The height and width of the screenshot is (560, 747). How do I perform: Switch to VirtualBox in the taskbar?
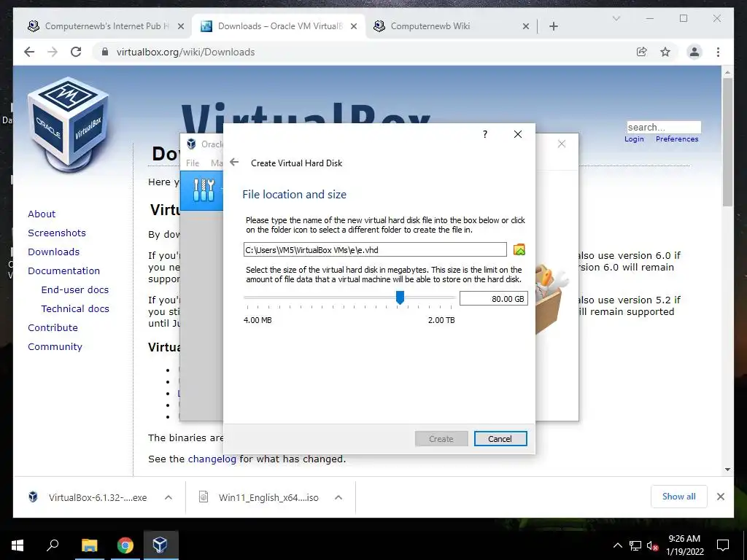[x=160, y=545]
